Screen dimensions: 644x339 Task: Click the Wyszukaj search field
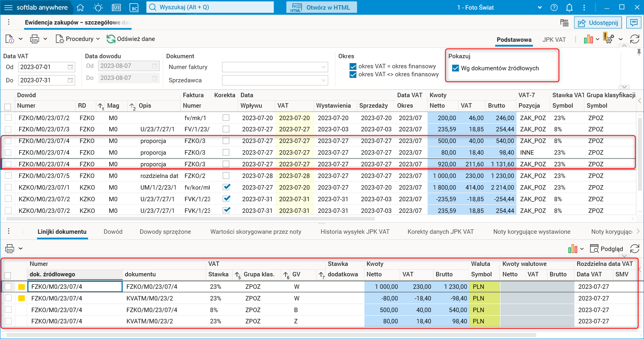pyautogui.click(x=210, y=7)
